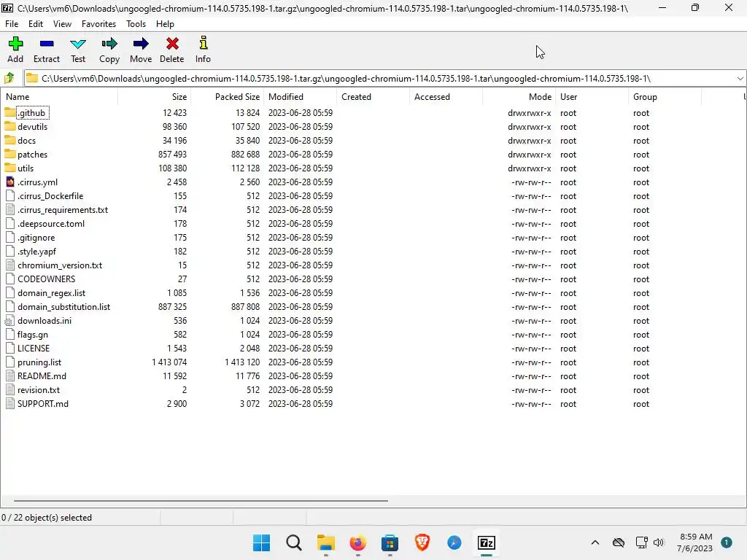Open the View menu
The image size is (747, 560).
click(63, 24)
